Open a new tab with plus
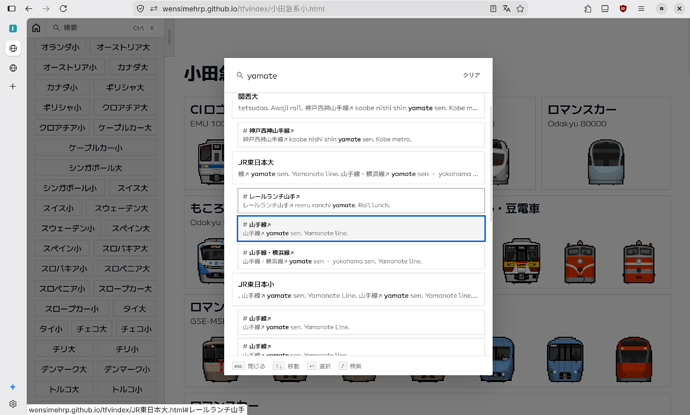 [x=13, y=87]
